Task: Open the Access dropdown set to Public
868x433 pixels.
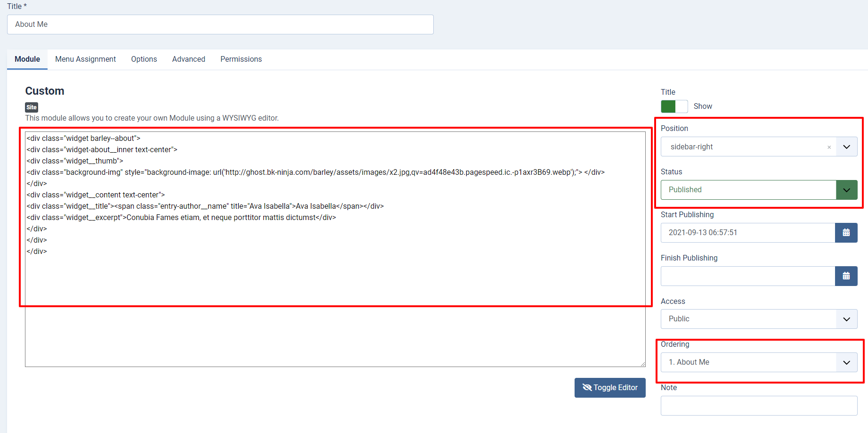Action: coord(758,319)
